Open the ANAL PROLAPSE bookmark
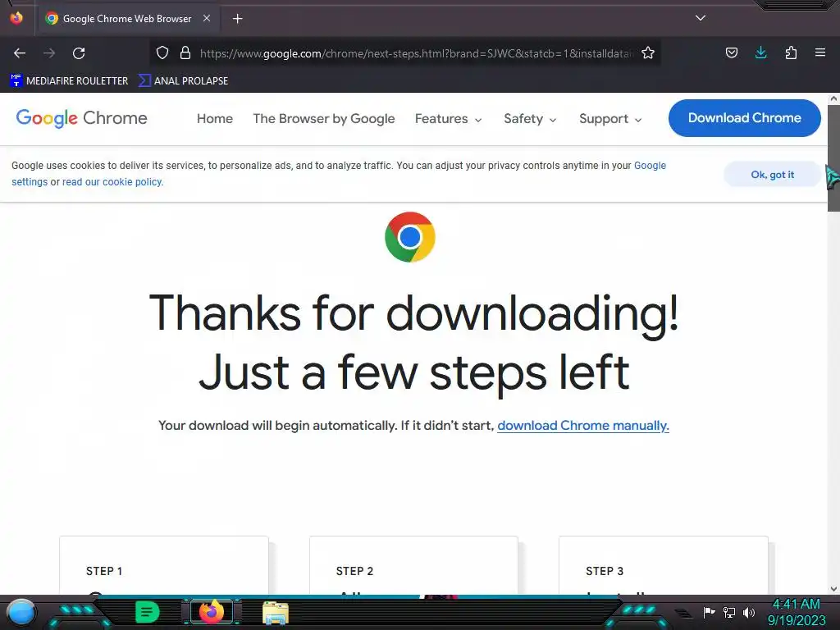Image resolution: width=840 pixels, height=630 pixels. click(x=183, y=81)
